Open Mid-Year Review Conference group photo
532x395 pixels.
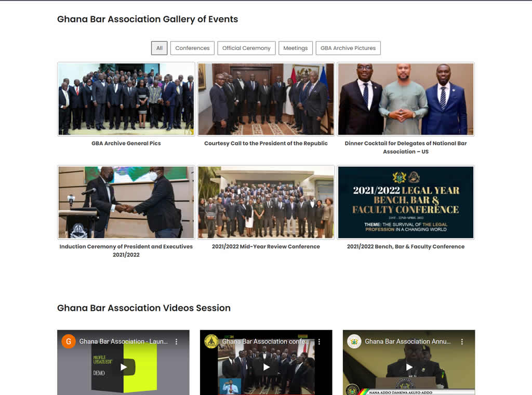coord(266,202)
